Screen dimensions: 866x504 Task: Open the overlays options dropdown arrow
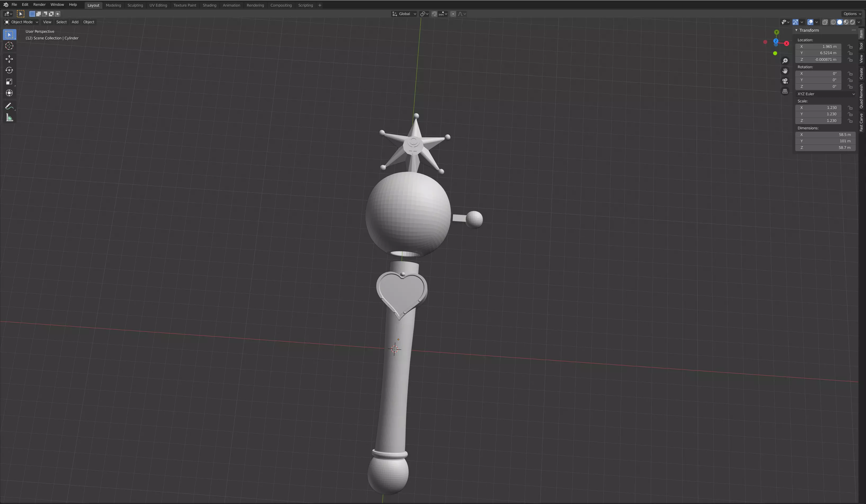816,22
